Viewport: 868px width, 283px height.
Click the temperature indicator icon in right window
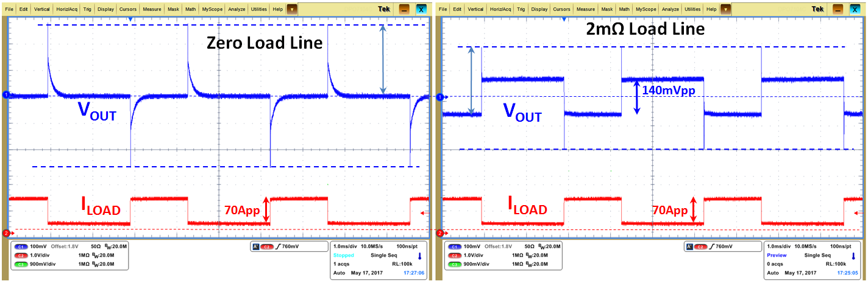click(x=854, y=256)
